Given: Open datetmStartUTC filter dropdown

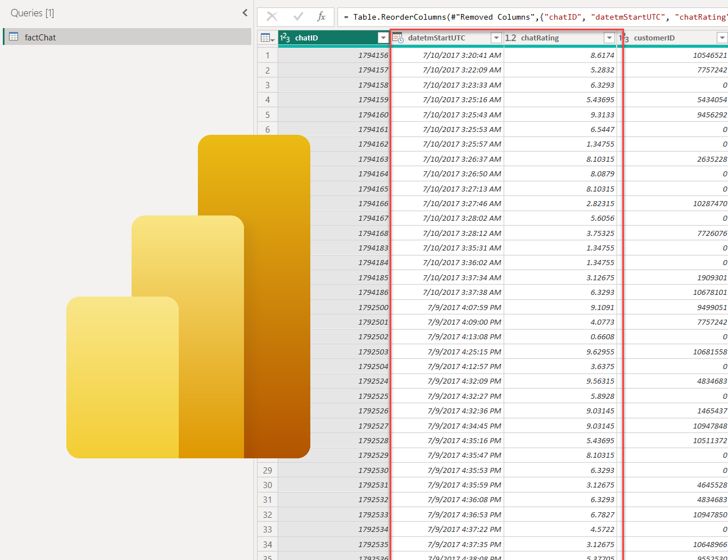Looking at the screenshot, I should pyautogui.click(x=496, y=38).
